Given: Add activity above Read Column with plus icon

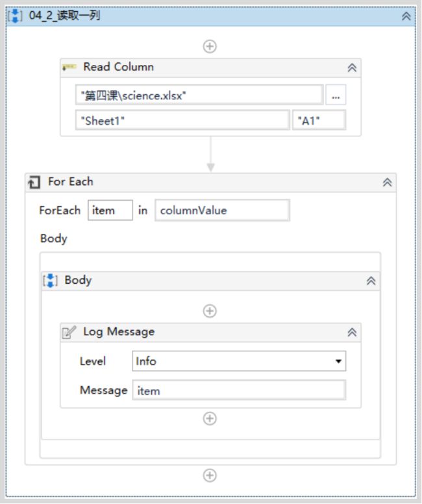Looking at the screenshot, I should 210,47.
